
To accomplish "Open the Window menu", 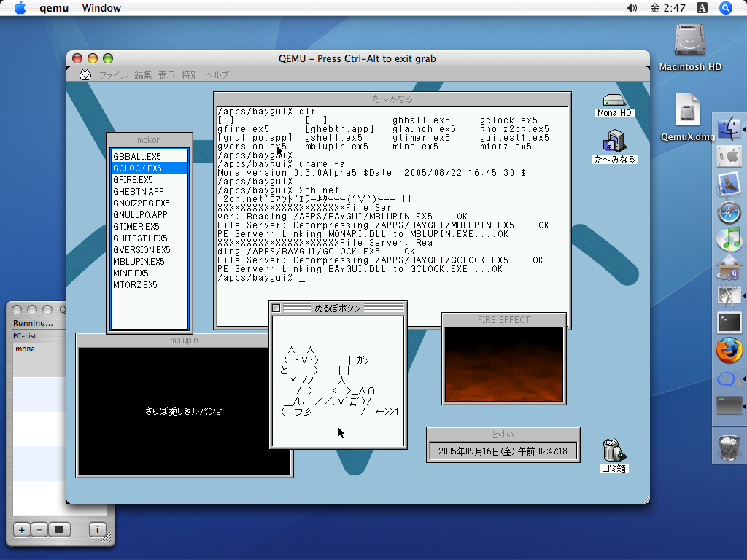I will [101, 8].
